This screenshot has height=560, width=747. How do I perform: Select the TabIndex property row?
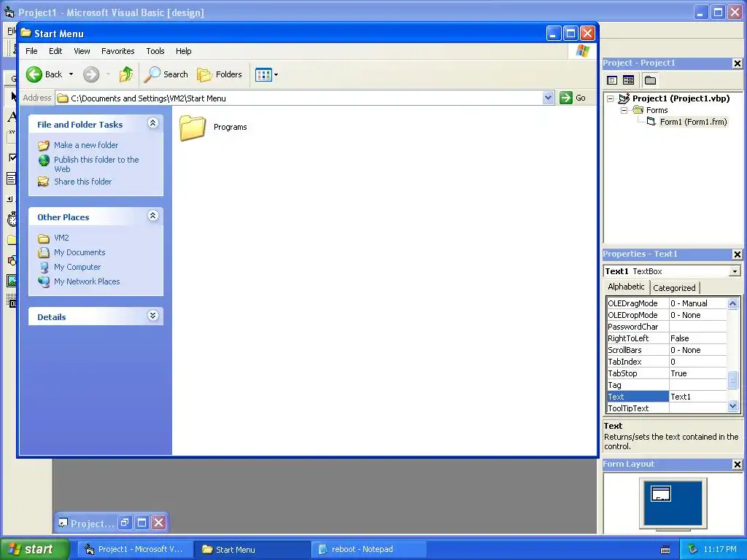(x=667, y=362)
